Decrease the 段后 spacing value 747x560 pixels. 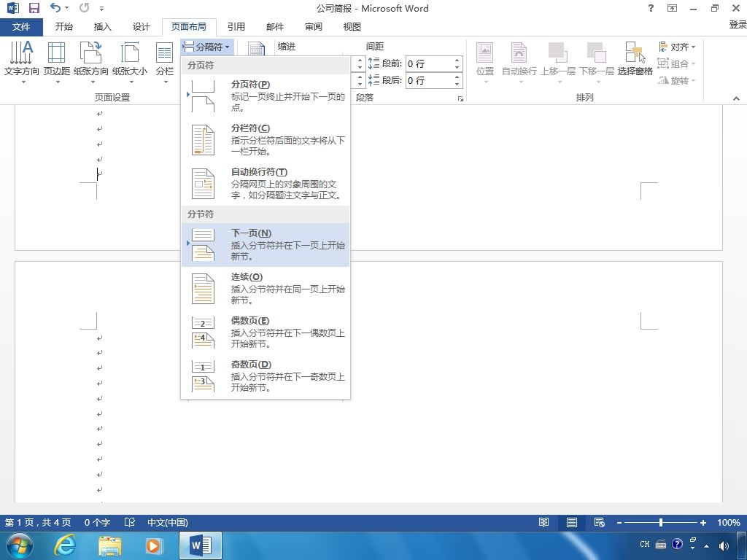pyautogui.click(x=457, y=84)
